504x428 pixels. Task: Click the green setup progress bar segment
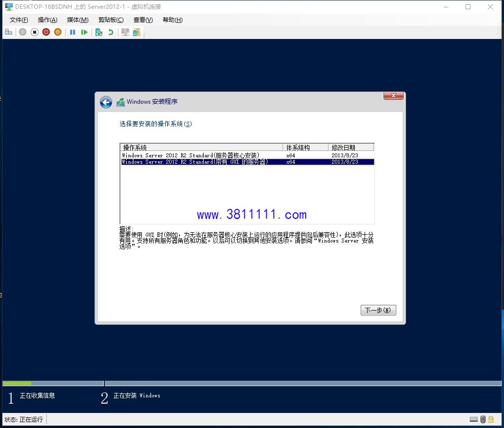[x=17, y=383]
